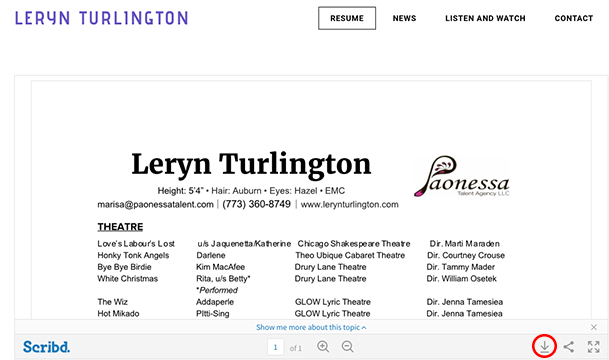
Task: Share the Scribd document
Action: [569, 346]
